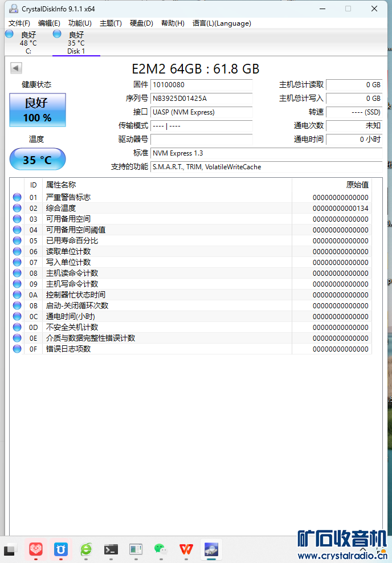Click the status icon for 已用寿命百分比
Screen dimensions: 392x563
[17, 240]
